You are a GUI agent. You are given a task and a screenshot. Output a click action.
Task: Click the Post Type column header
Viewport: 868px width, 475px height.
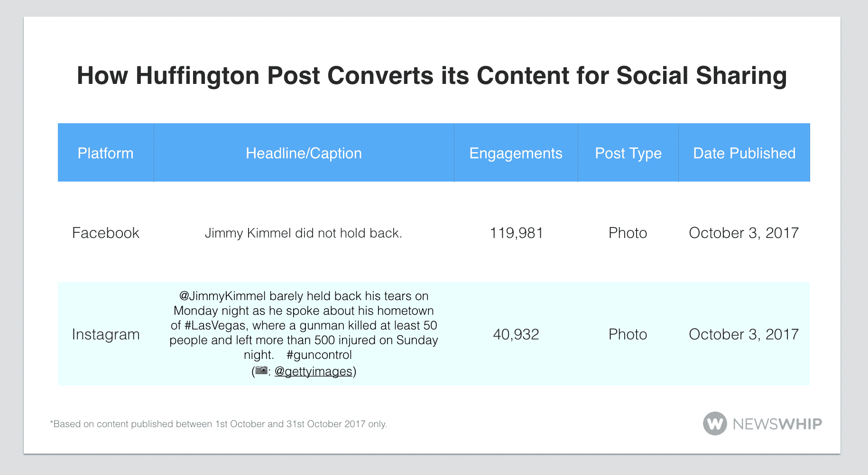point(628,153)
